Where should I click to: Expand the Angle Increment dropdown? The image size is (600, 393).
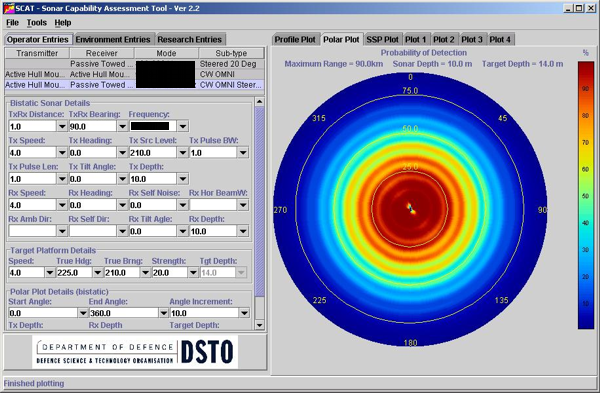tap(244, 313)
